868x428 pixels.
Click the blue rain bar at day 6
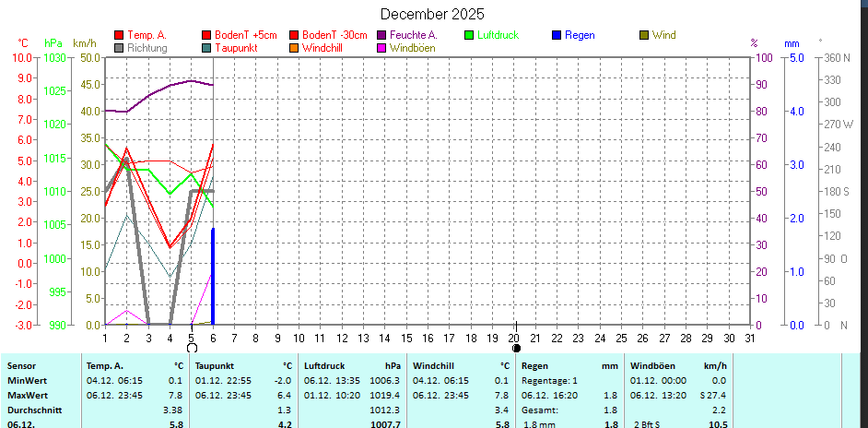[213, 277]
